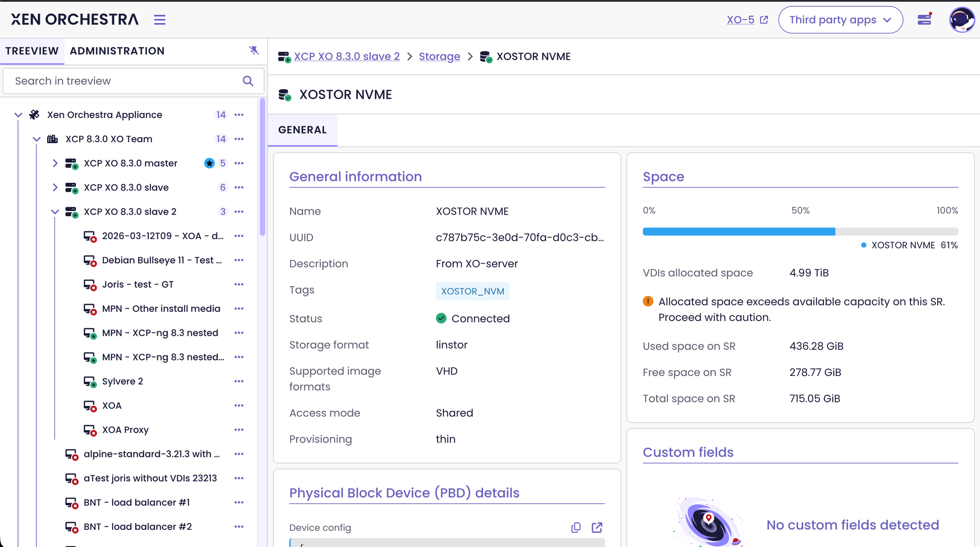Select Joris - test - GT in the tree

138,284
